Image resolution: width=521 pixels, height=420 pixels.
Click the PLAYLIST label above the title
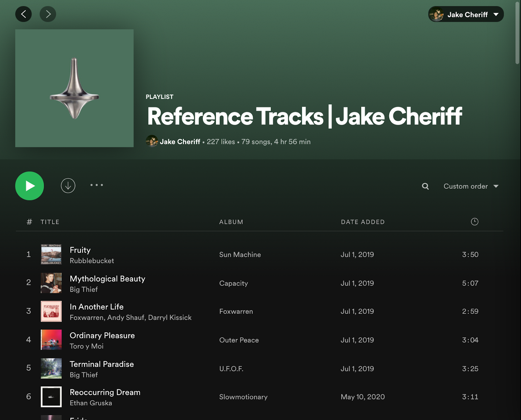(160, 97)
